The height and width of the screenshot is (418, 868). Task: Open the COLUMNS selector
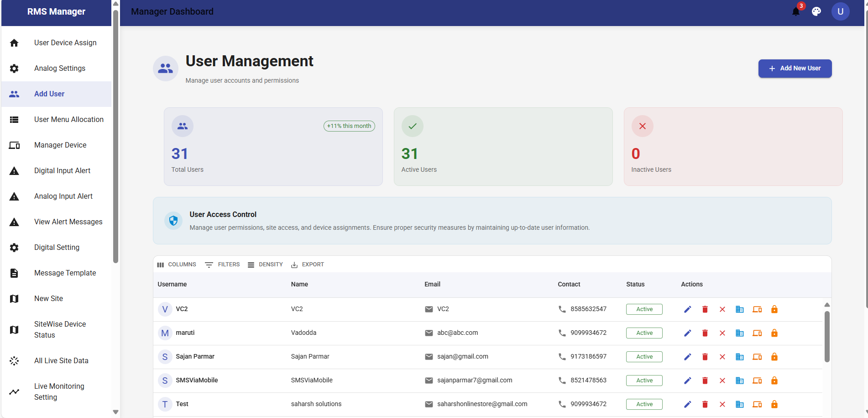click(176, 265)
